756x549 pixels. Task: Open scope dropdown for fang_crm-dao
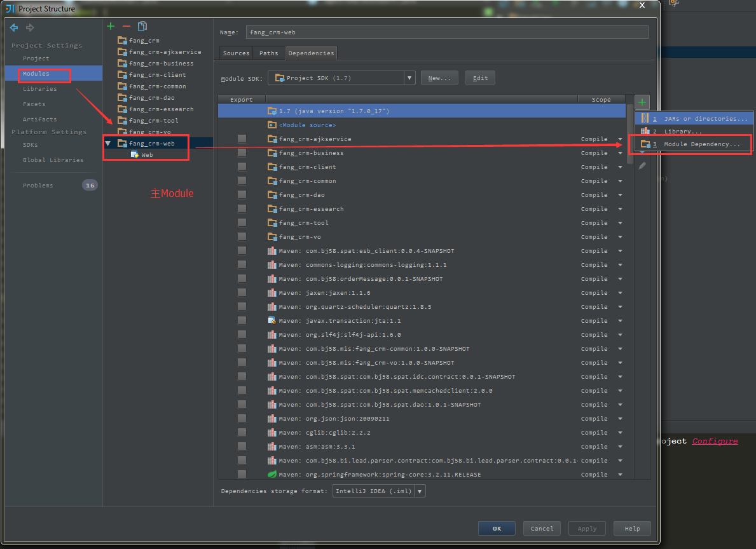tap(620, 195)
